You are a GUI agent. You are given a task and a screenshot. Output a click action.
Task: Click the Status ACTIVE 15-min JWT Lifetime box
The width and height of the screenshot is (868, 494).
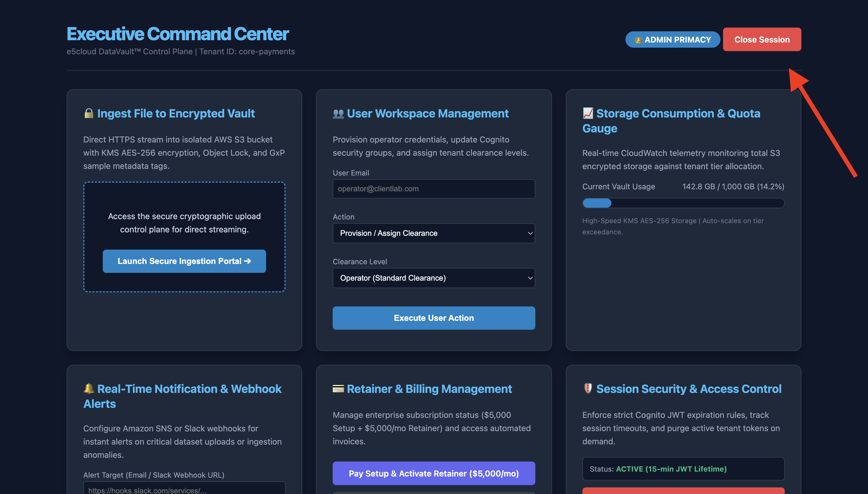[x=683, y=469]
